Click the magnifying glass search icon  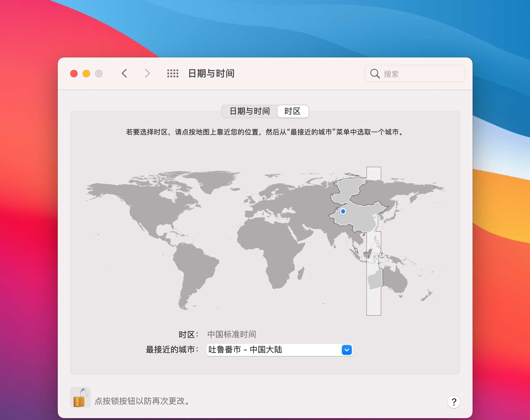[375, 74]
